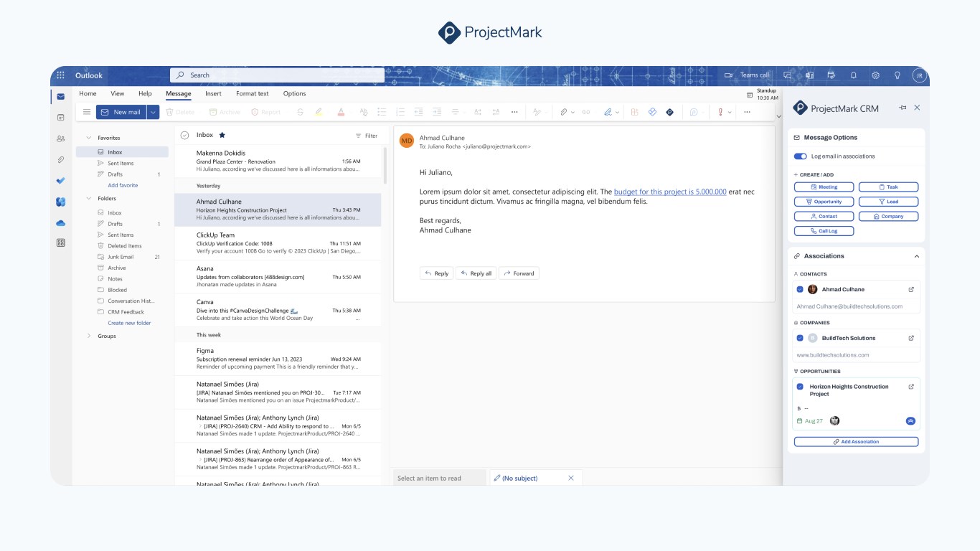Collapse the Folders group

[x=89, y=198]
